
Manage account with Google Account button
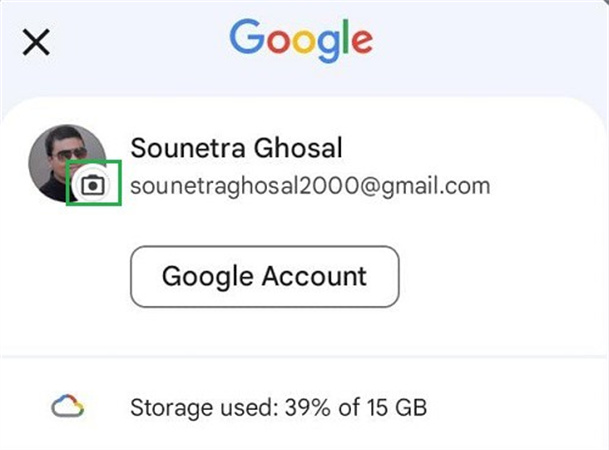coord(264,275)
